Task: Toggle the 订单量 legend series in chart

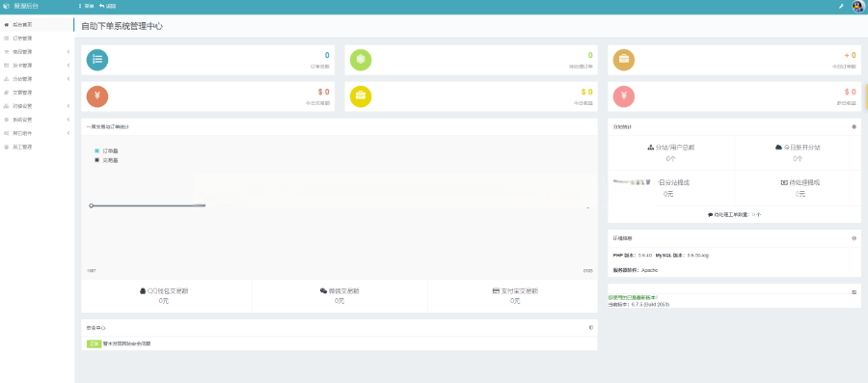Action: [106, 150]
